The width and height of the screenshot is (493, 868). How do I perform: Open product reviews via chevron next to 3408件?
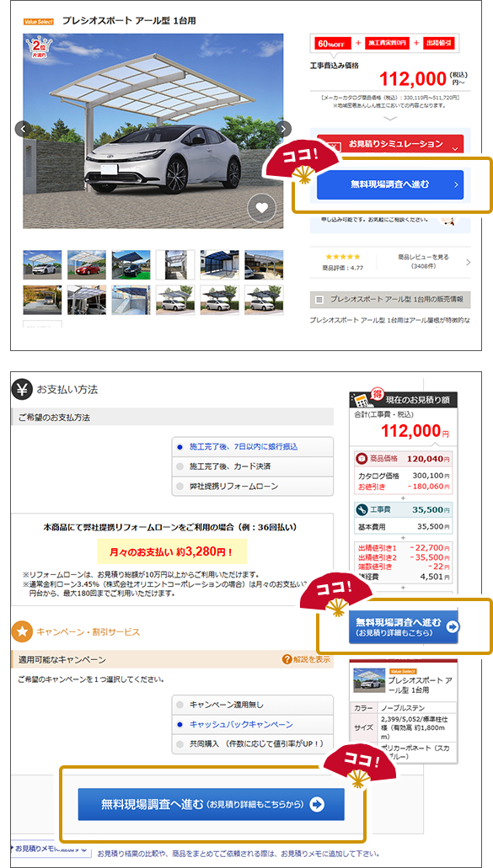coord(468,262)
